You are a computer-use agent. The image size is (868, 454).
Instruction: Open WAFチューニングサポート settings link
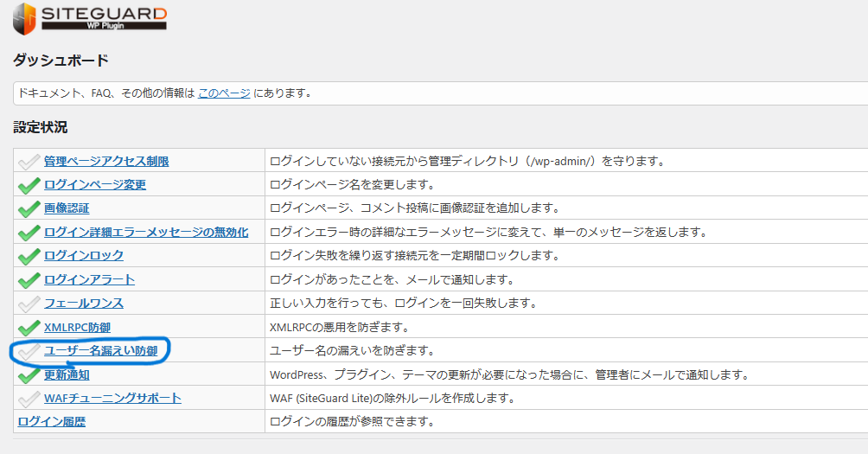[112, 398]
